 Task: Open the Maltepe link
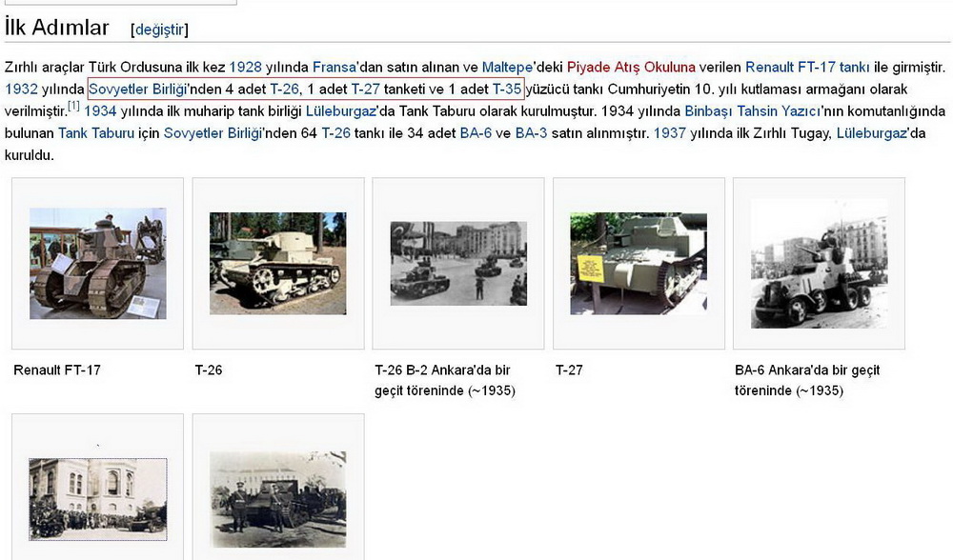[x=507, y=68]
